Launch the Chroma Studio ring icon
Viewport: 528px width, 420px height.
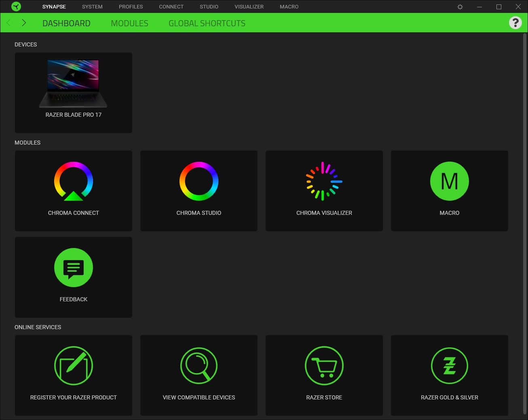click(x=199, y=181)
